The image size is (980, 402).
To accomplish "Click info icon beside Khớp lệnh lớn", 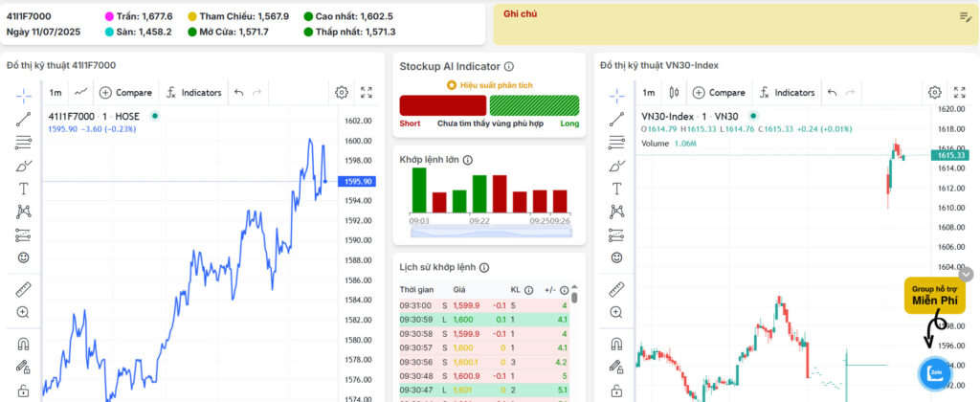I will tap(468, 160).
